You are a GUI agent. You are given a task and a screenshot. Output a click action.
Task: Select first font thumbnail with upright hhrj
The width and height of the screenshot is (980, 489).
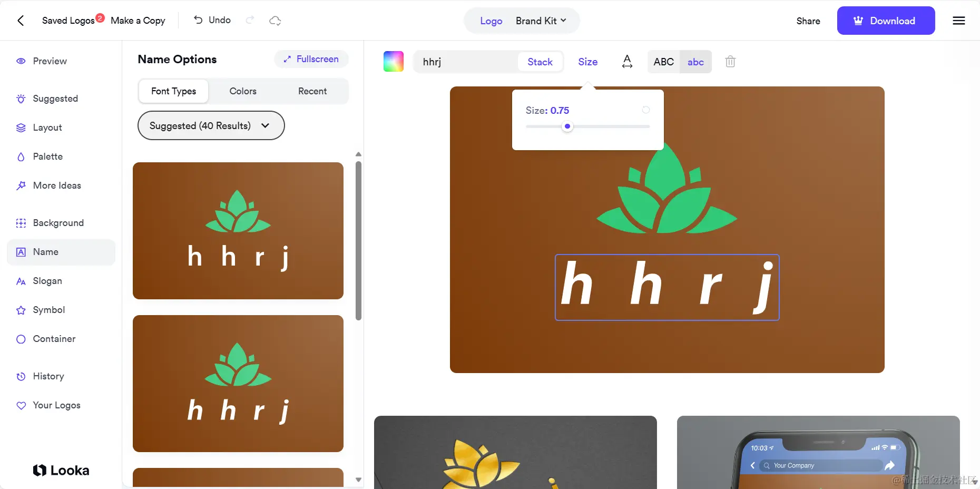[x=238, y=231]
